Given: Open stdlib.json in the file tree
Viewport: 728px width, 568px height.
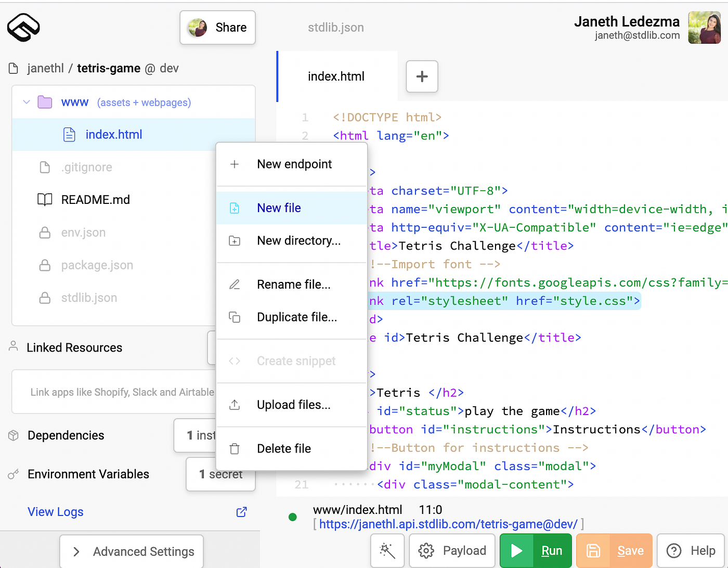Looking at the screenshot, I should pos(89,298).
